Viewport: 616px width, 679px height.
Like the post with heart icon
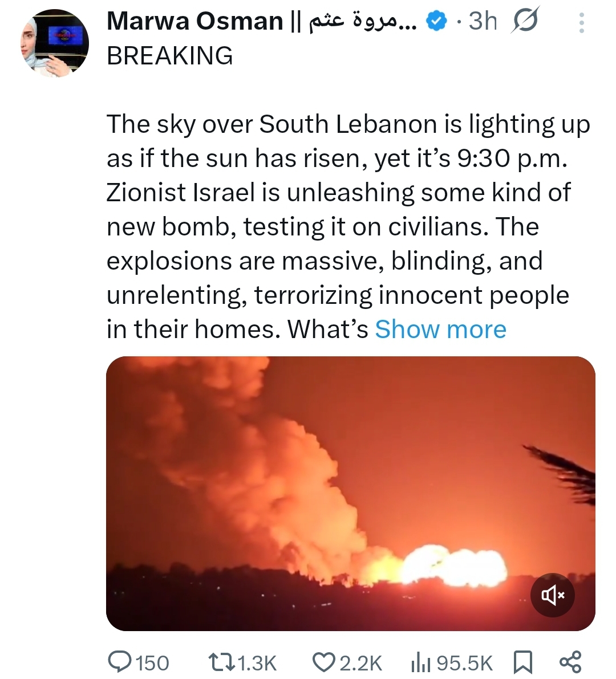click(x=324, y=662)
